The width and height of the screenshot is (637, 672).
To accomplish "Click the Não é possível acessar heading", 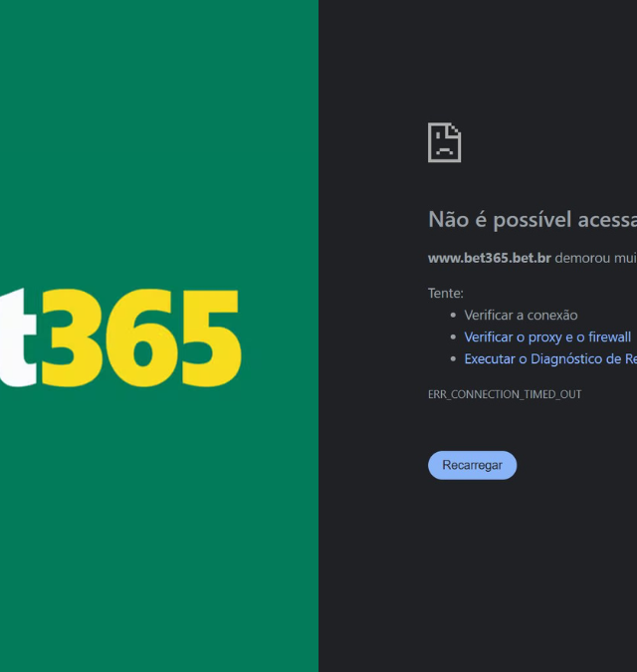I will pos(532,219).
